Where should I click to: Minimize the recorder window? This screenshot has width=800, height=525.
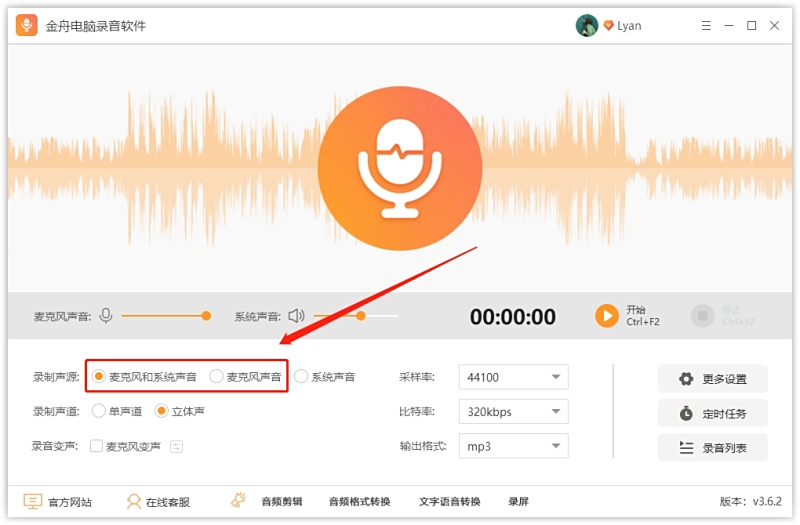tap(729, 26)
